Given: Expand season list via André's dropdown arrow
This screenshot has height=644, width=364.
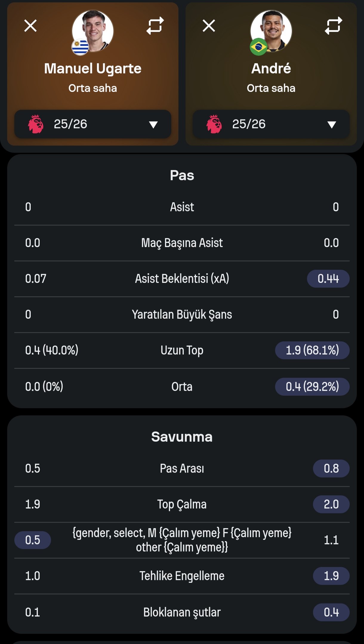Looking at the screenshot, I should [332, 124].
